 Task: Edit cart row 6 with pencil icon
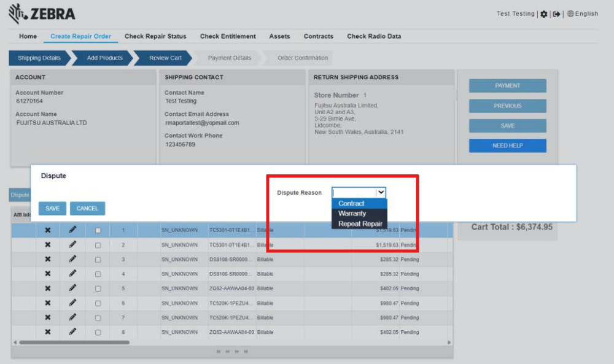pyautogui.click(x=72, y=303)
